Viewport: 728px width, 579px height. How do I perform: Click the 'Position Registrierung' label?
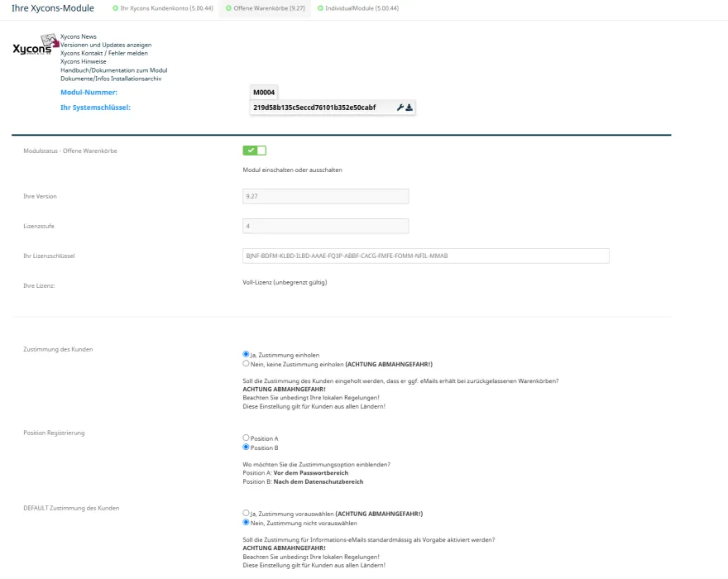pyautogui.click(x=54, y=433)
